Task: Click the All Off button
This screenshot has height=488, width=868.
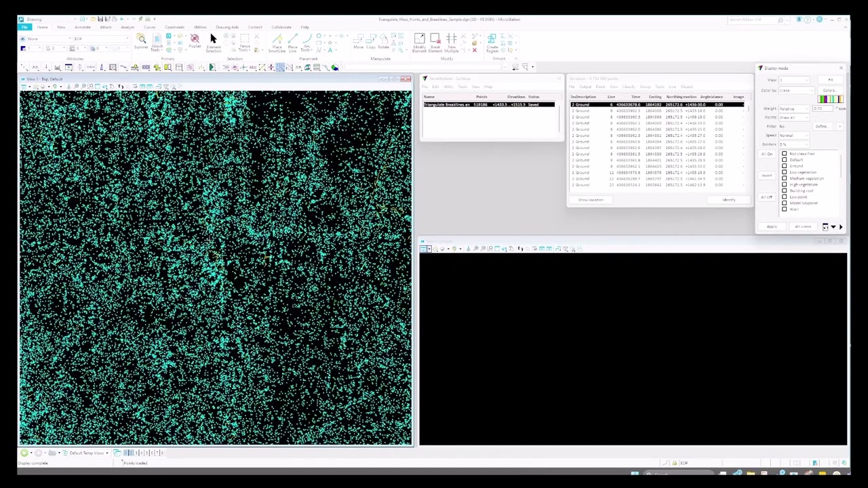Action: point(766,197)
